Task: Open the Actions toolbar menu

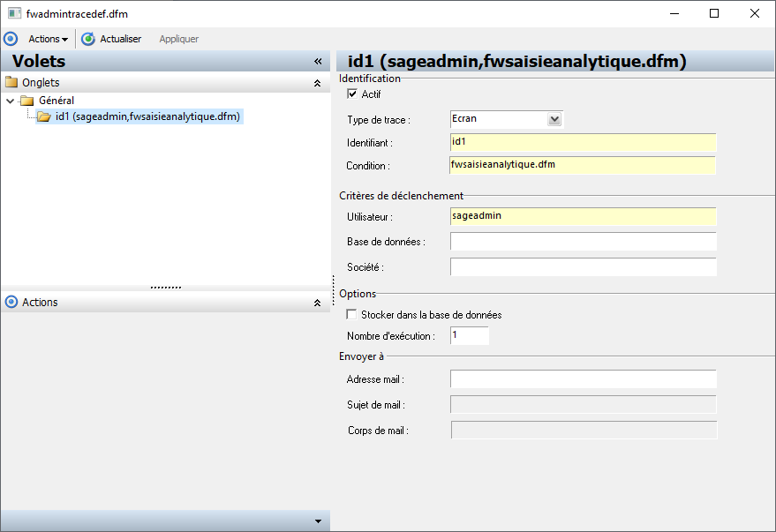Action: click(48, 39)
